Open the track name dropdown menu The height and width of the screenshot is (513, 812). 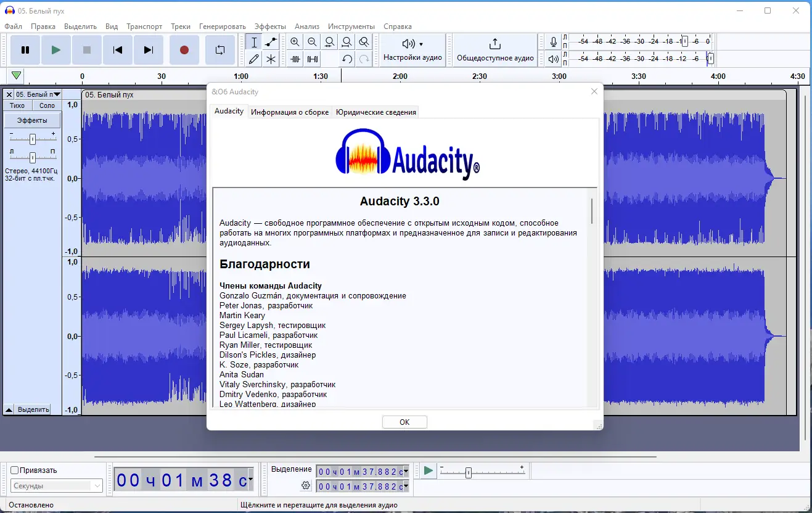coord(38,94)
